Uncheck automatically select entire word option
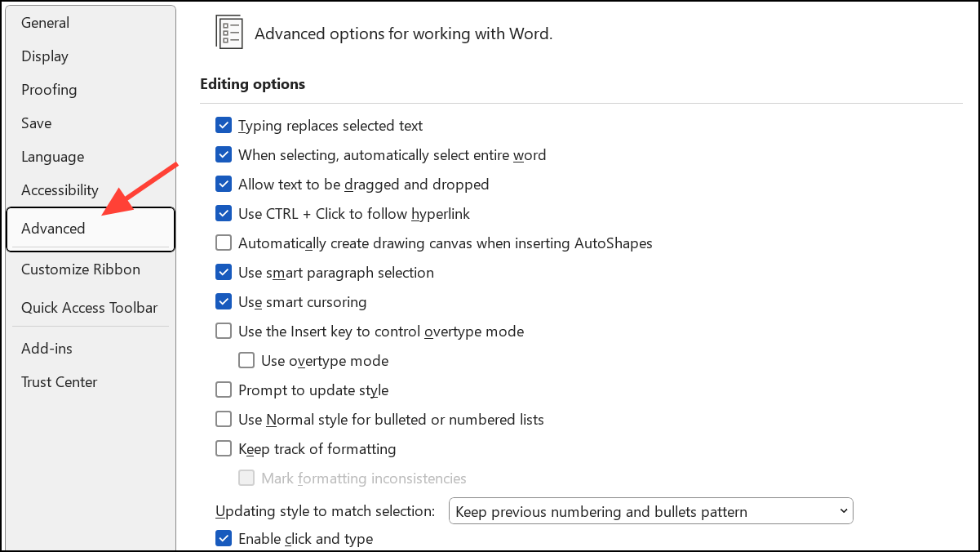Screen dimensions: 980x552 click(224, 154)
